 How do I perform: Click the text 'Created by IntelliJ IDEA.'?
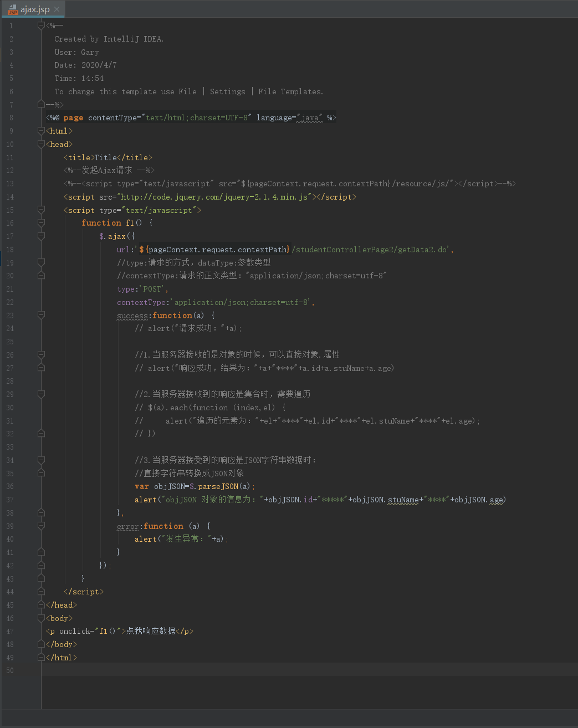[109, 39]
